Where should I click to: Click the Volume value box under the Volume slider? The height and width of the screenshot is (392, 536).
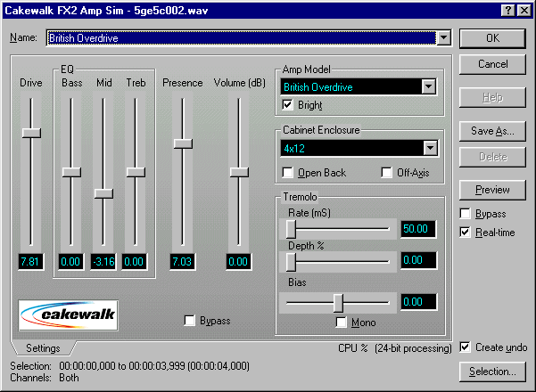239,262
